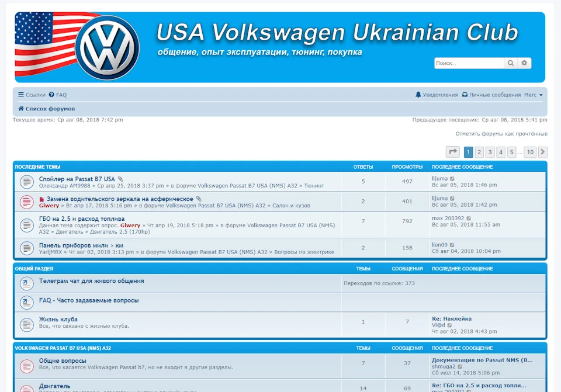Open Общий раздел category header
The image size is (561, 392).
(x=34, y=269)
